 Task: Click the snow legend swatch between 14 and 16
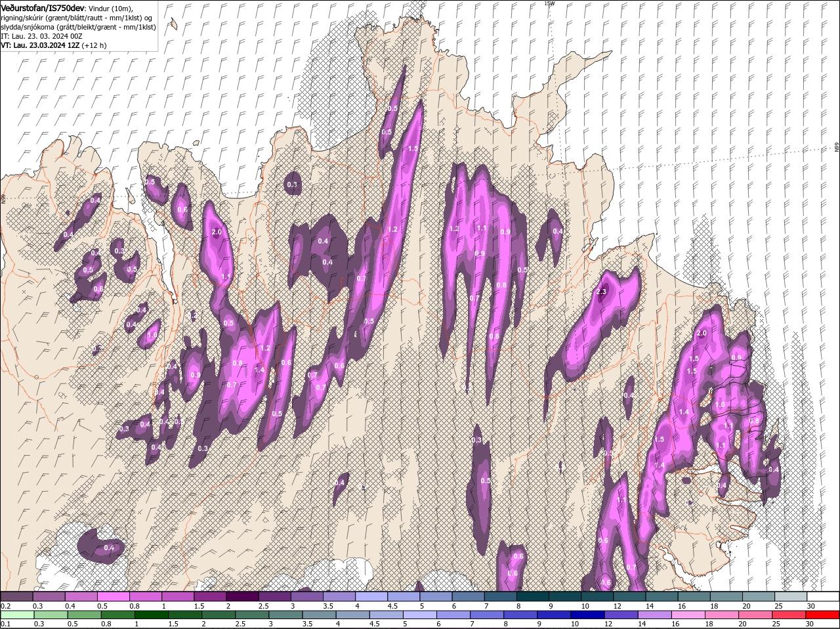[661, 596]
